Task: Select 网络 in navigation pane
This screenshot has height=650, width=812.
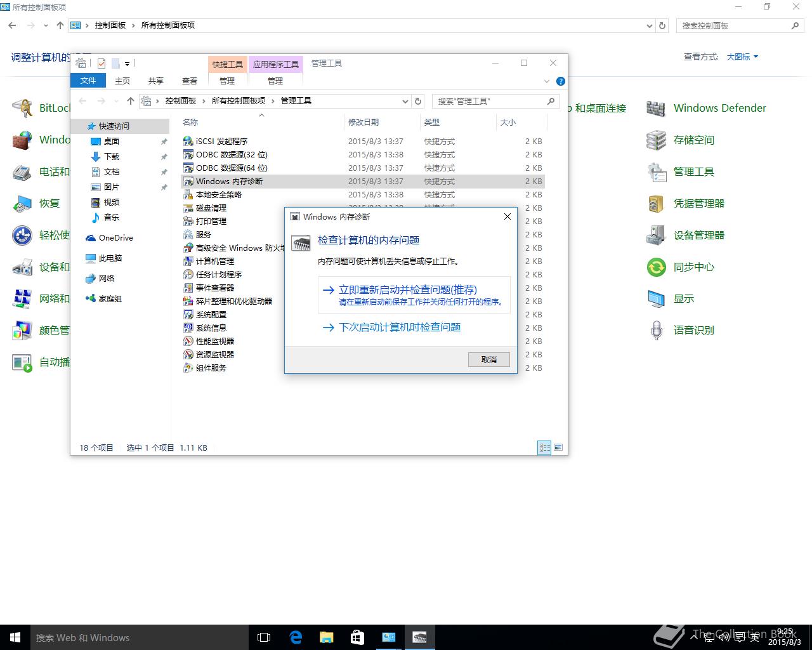Action: (107, 278)
